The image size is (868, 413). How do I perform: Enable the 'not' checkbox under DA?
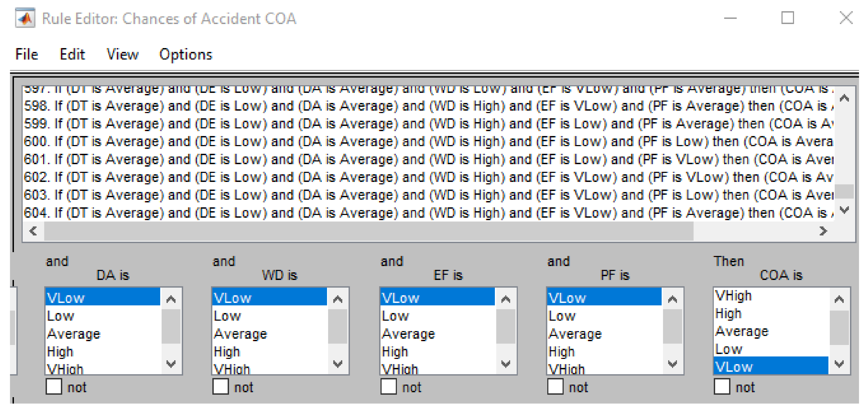pyautogui.click(x=54, y=386)
